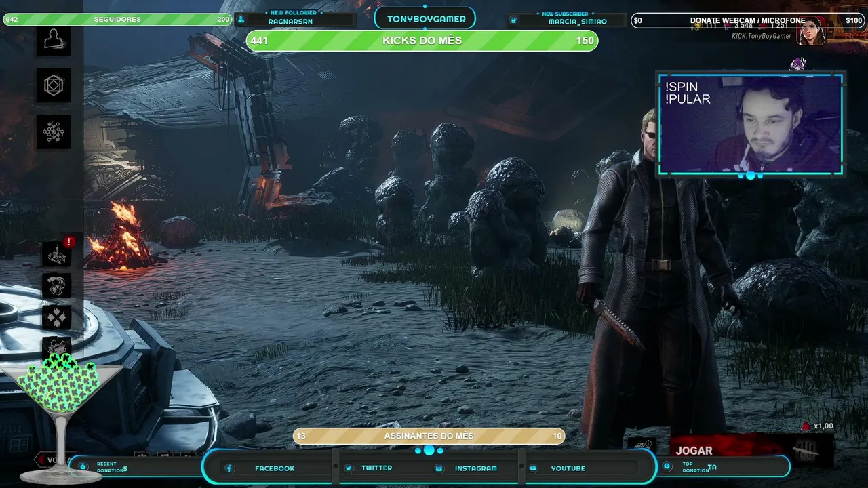Open the Bloodweb node icon

click(54, 132)
